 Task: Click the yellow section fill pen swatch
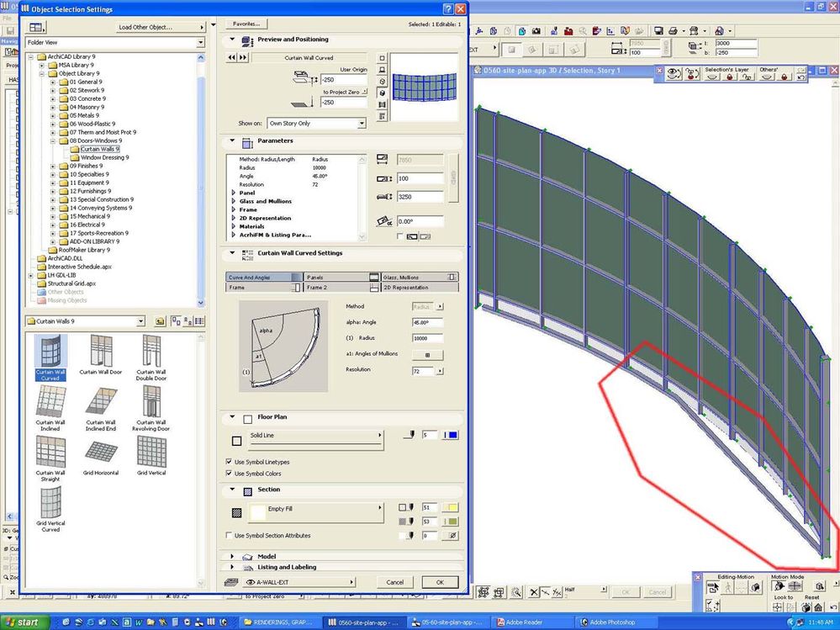click(451, 507)
